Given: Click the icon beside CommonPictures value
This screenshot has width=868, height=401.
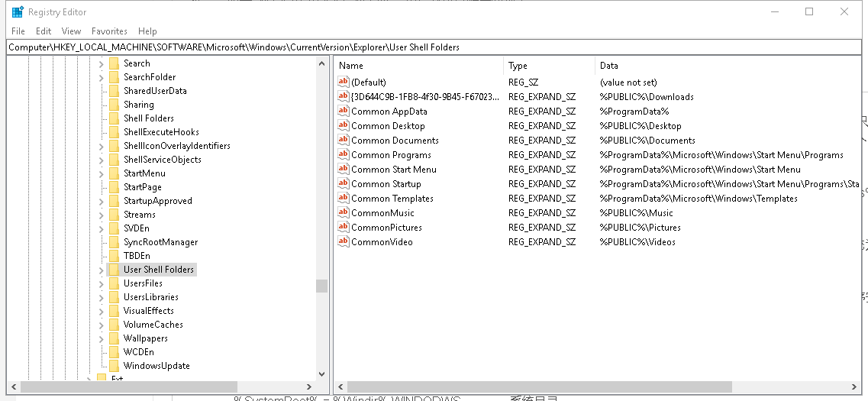Looking at the screenshot, I should coord(344,227).
